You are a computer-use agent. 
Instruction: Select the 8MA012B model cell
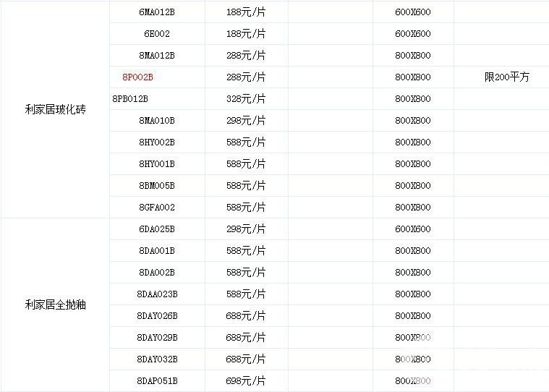click(x=157, y=56)
